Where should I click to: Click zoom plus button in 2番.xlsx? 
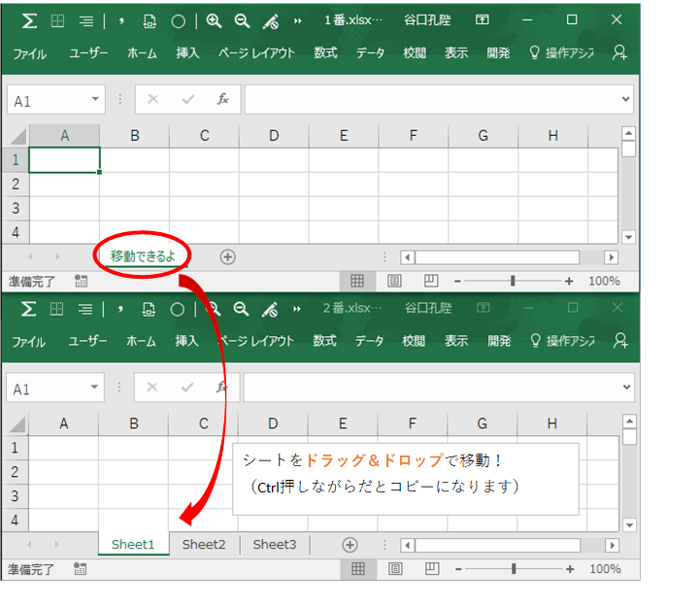coord(570,569)
